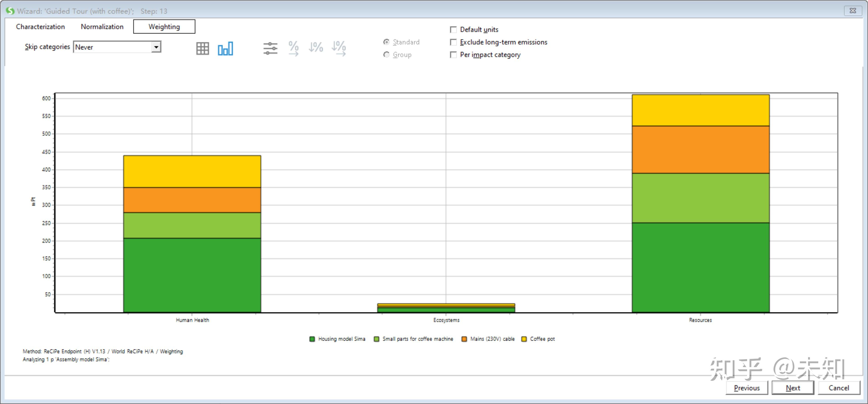Open chart settings sliders icon
Viewport: 868px width, 404px height.
pyautogui.click(x=270, y=49)
